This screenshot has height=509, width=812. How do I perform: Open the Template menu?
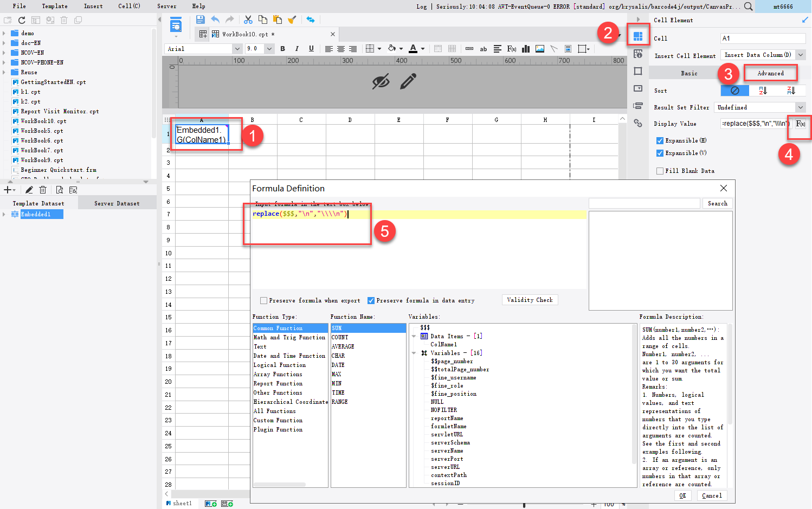55,6
